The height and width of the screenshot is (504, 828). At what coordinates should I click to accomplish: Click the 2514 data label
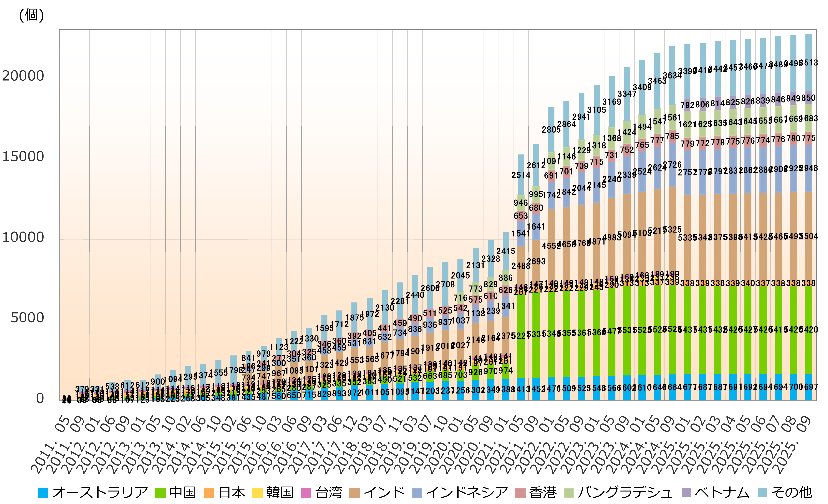point(521,175)
